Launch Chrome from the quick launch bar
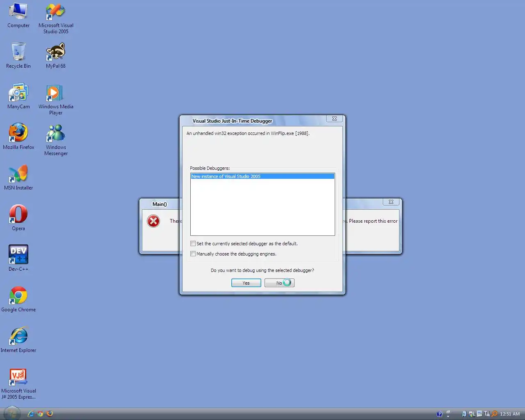Viewport: 525px width, 420px height. pyautogui.click(x=40, y=414)
